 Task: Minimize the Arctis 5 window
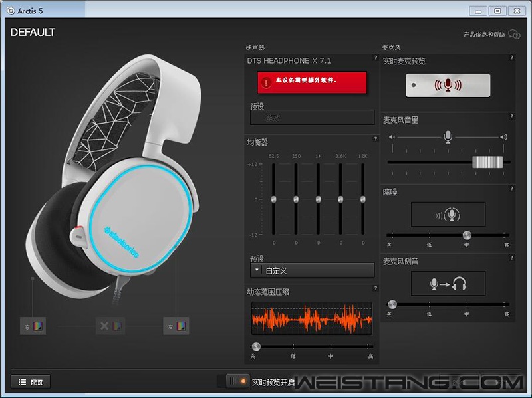coord(478,11)
